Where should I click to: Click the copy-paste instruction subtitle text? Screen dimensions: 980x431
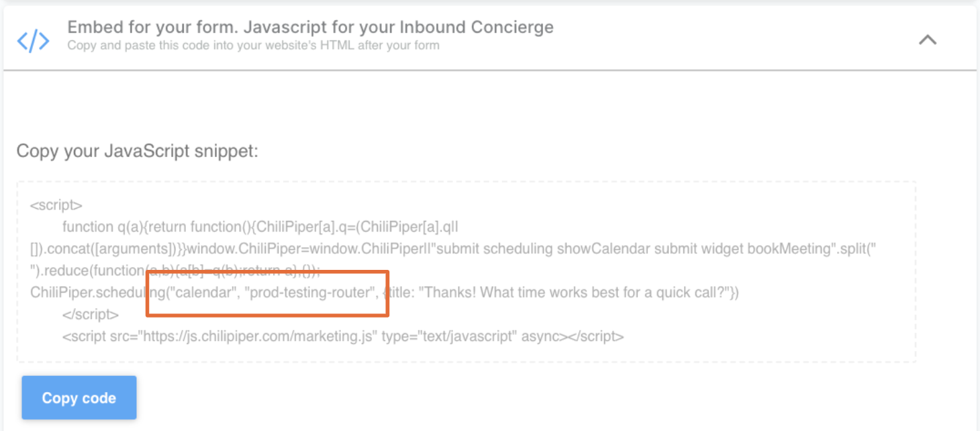pyautogui.click(x=252, y=45)
